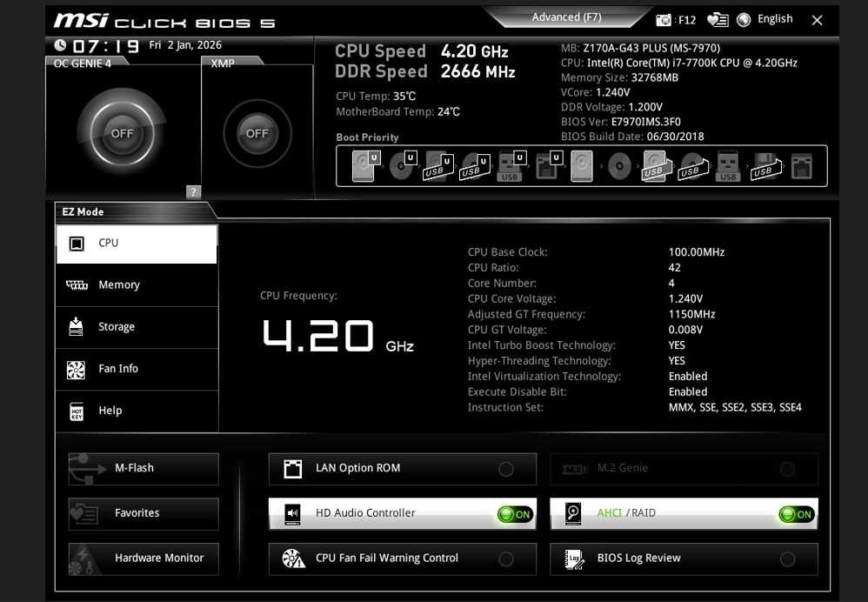The height and width of the screenshot is (602, 868).
Task: Click the question mark help icon below OC Genie
Action: click(x=193, y=191)
